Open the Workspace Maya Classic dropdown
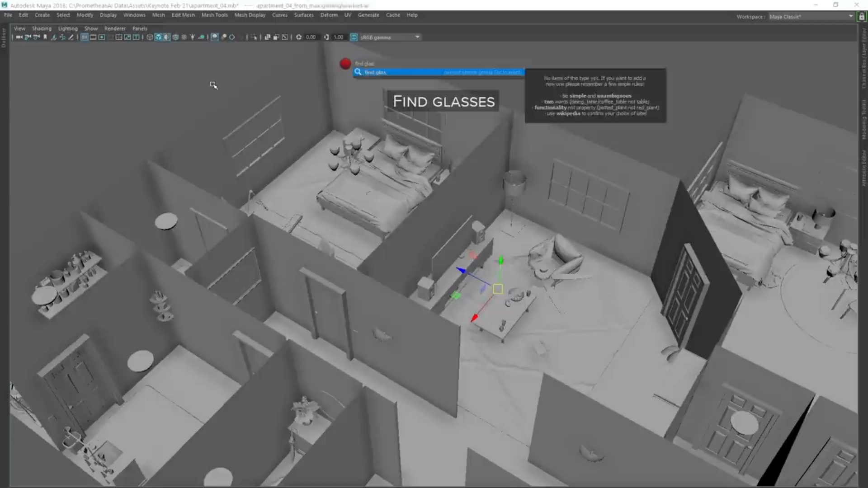This screenshot has width=868, height=488. click(811, 17)
